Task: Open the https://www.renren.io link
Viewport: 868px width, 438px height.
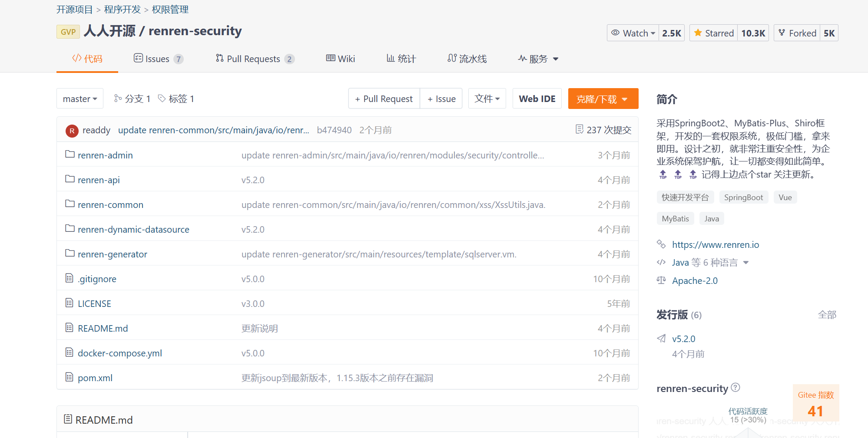Action: point(716,244)
